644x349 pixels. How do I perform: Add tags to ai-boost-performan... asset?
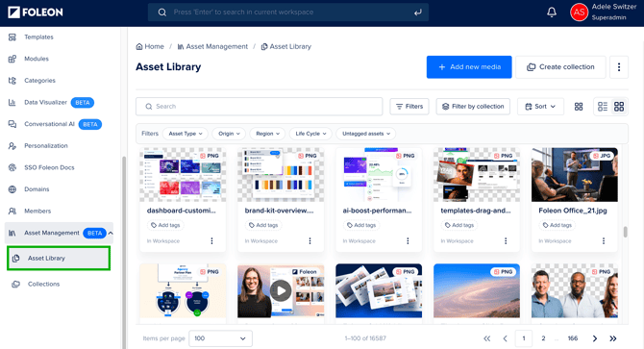(x=361, y=225)
